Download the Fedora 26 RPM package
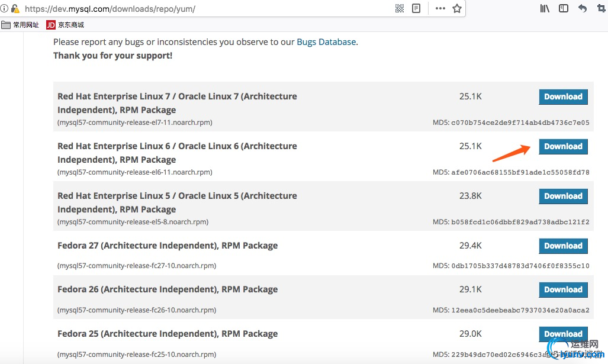The image size is (608, 364). [563, 290]
